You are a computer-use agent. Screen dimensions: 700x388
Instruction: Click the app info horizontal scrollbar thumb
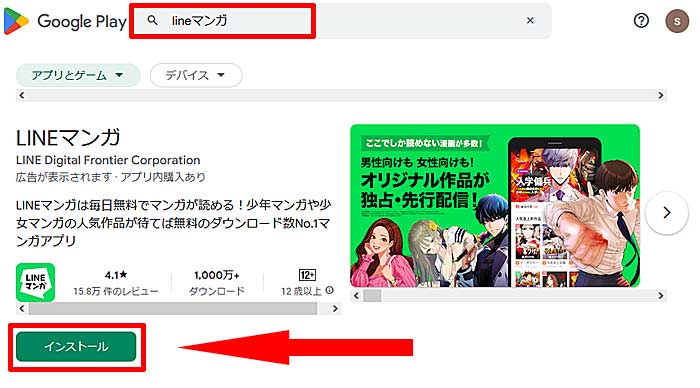(x=173, y=309)
